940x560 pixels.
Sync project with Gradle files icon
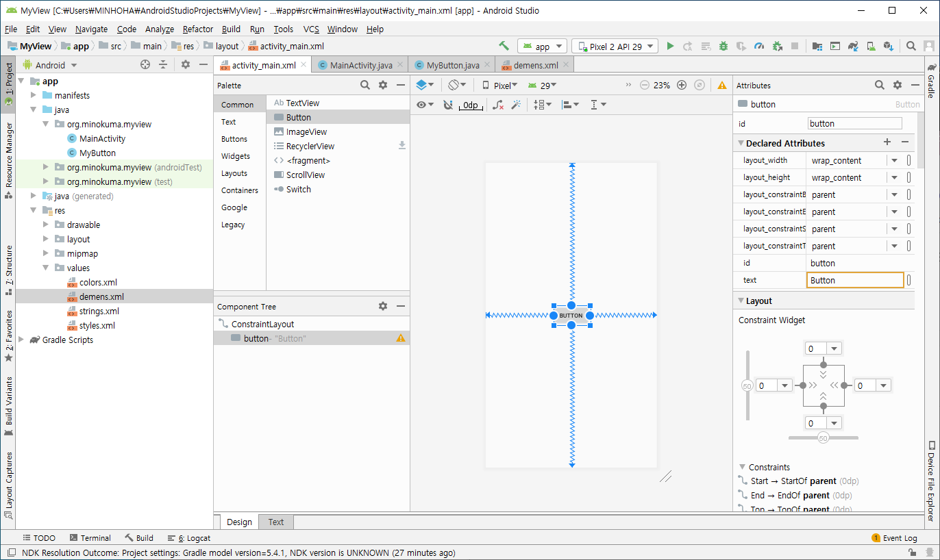tap(853, 46)
